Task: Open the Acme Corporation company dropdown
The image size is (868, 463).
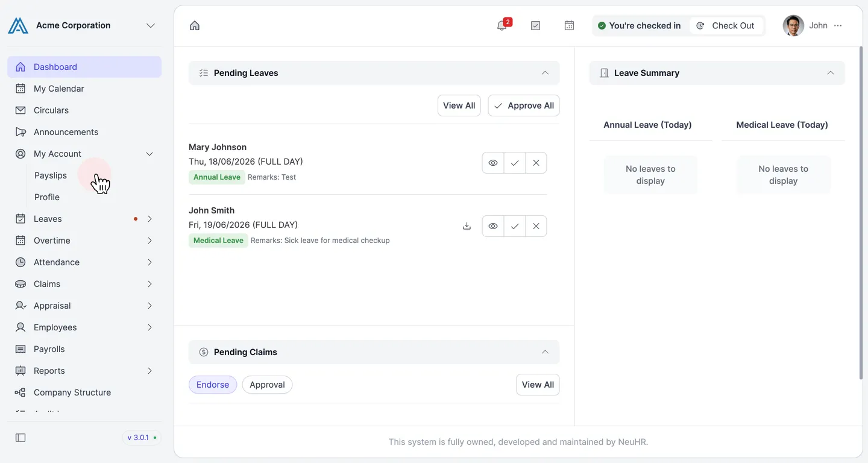Action: coord(151,25)
